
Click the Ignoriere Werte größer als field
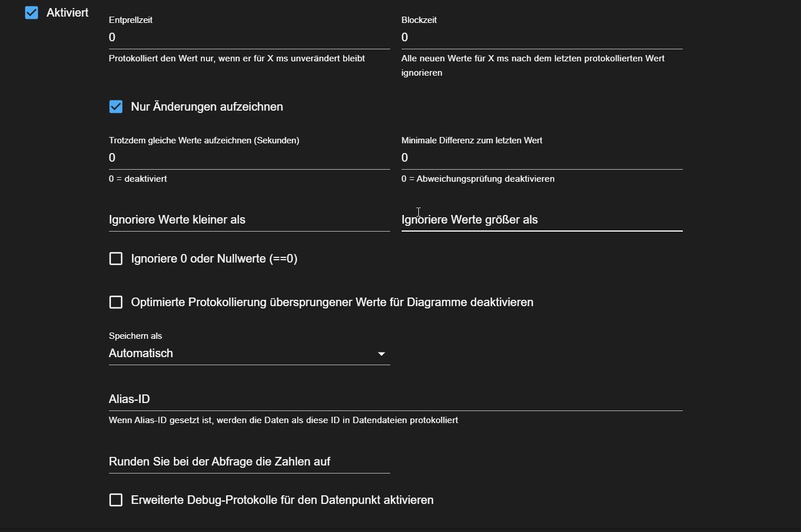542,220
